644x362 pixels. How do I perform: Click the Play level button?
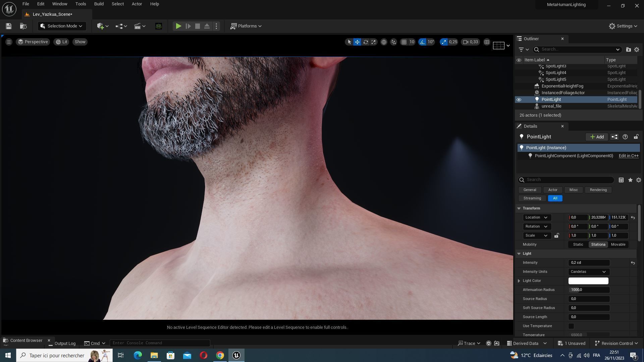(178, 26)
